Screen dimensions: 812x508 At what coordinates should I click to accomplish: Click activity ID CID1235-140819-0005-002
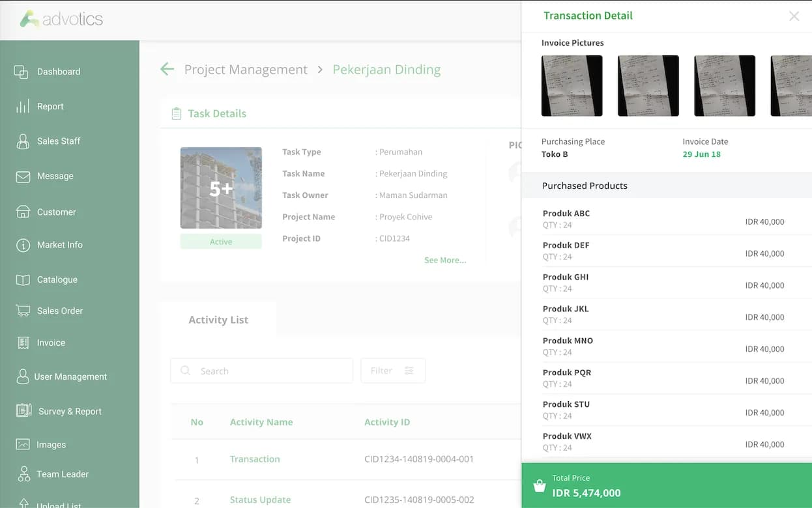419,500
